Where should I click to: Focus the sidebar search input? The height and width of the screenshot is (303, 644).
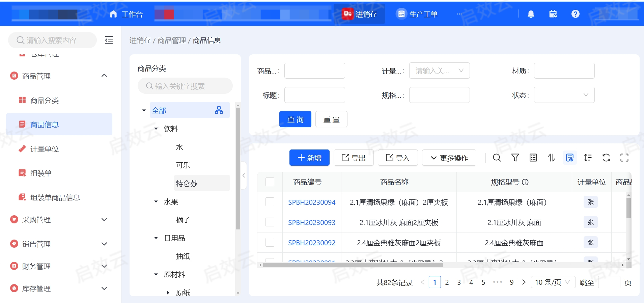52,40
